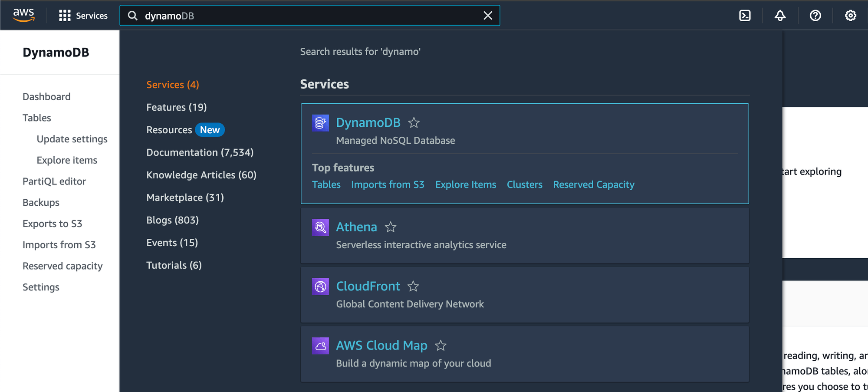Image resolution: width=868 pixels, height=392 pixels.
Task: Favorite Athena with the star
Action: point(391,227)
